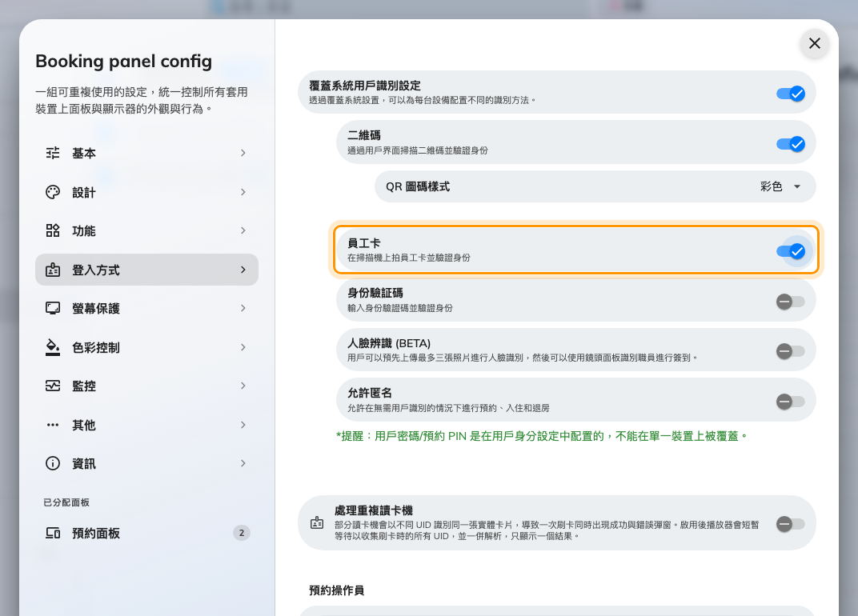Expand the 螢幕保護 row chevron
The height and width of the screenshot is (616, 858).
243,308
